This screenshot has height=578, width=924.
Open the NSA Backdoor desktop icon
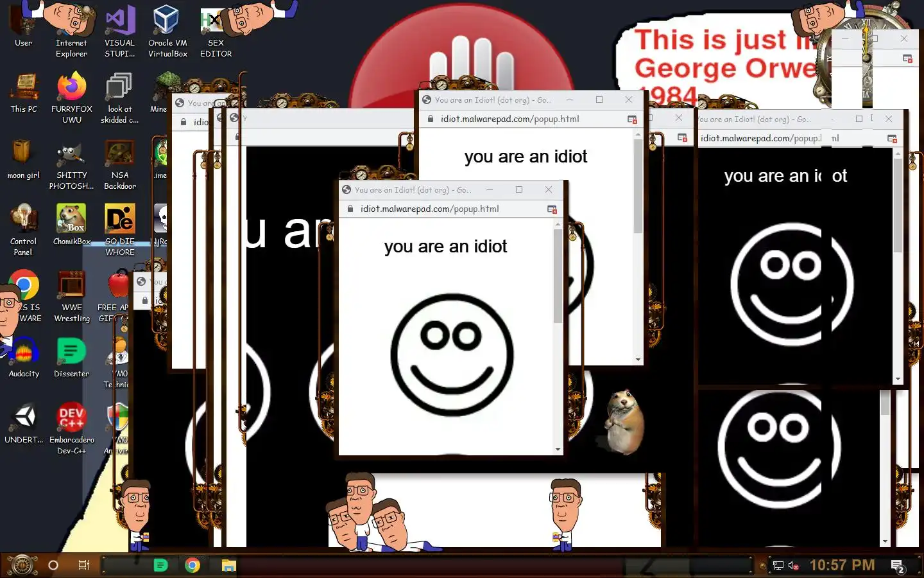click(119, 164)
